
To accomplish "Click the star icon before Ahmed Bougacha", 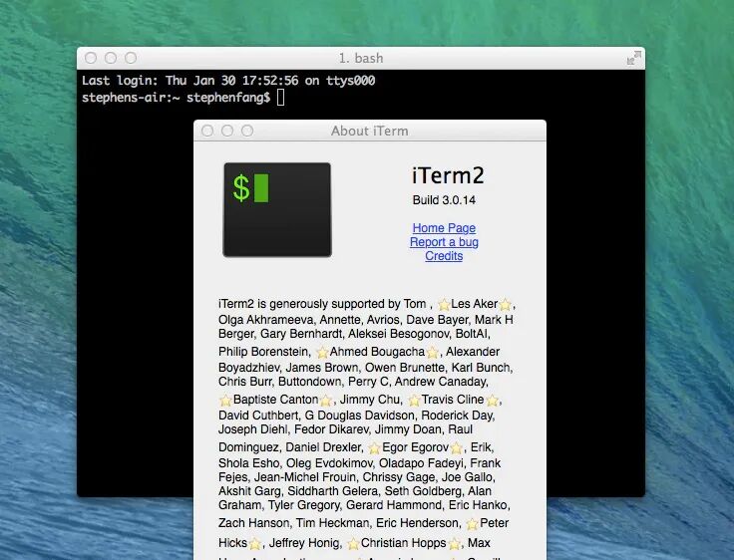I will [322, 353].
